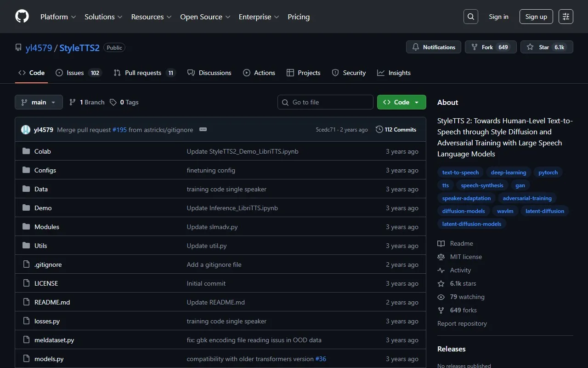The width and height of the screenshot is (588, 368).
Task: Expand the green Code dropdown
Action: coord(401,102)
